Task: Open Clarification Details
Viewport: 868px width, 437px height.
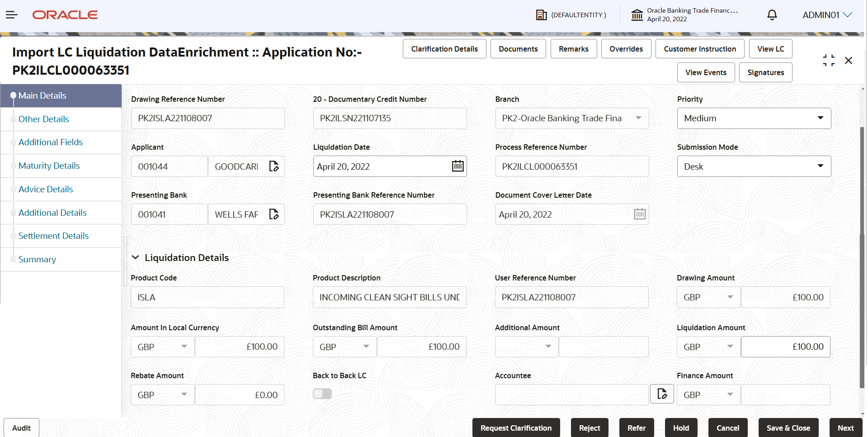Action: [444, 49]
